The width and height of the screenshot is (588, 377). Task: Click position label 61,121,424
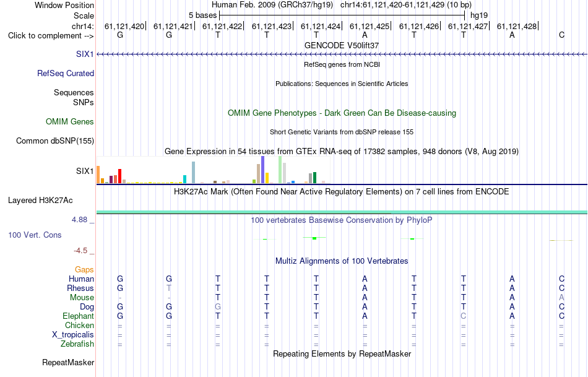pyautogui.click(x=321, y=26)
